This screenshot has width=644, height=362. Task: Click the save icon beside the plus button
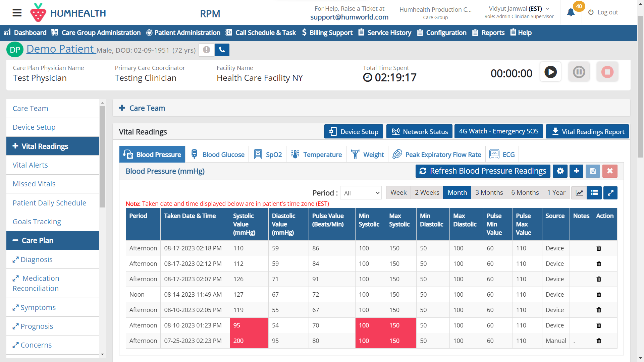(593, 171)
